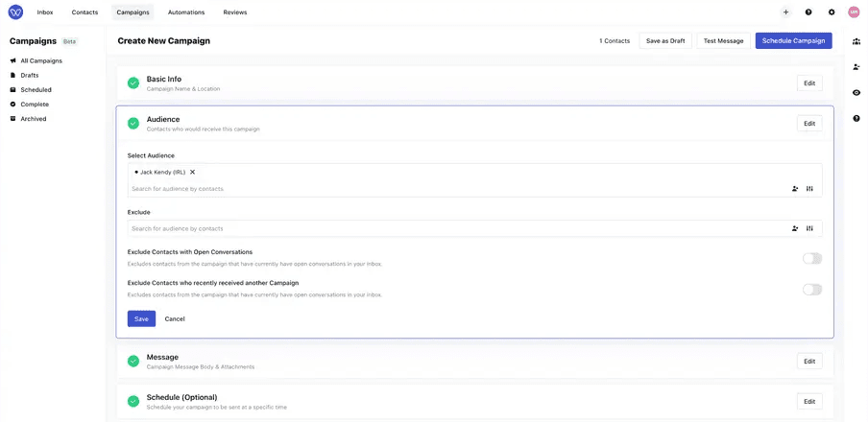Click the help icon in right rail
The width and height of the screenshot is (868, 422).
click(856, 118)
